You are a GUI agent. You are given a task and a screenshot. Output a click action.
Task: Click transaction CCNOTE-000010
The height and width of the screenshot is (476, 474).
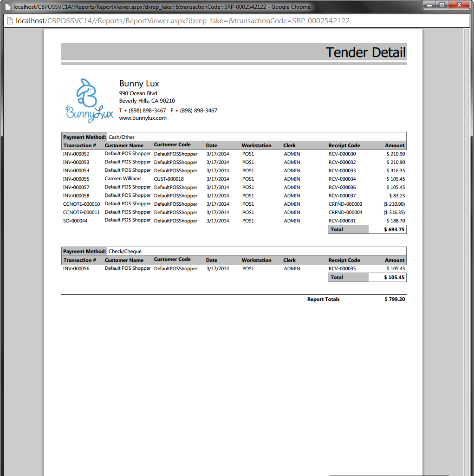81,204
